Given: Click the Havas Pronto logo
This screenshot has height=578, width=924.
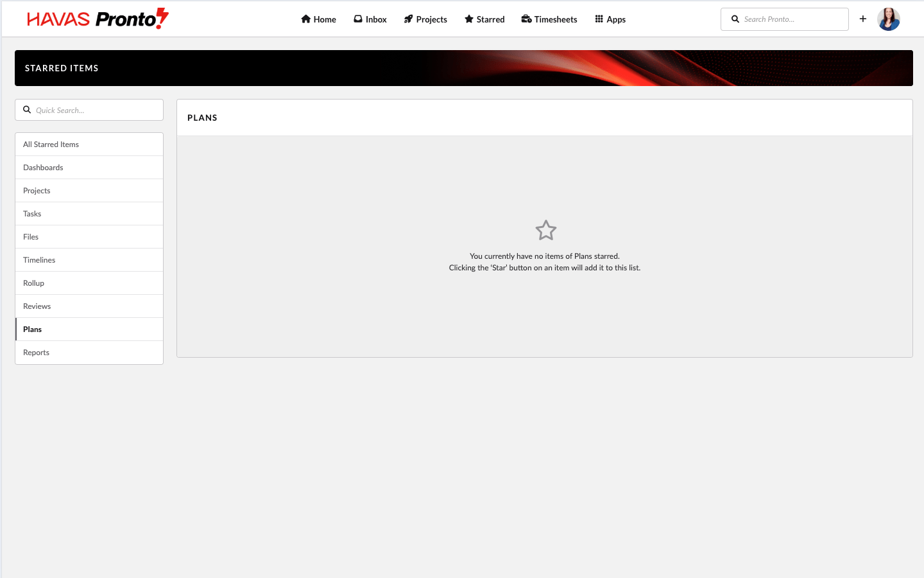Looking at the screenshot, I should (98, 19).
